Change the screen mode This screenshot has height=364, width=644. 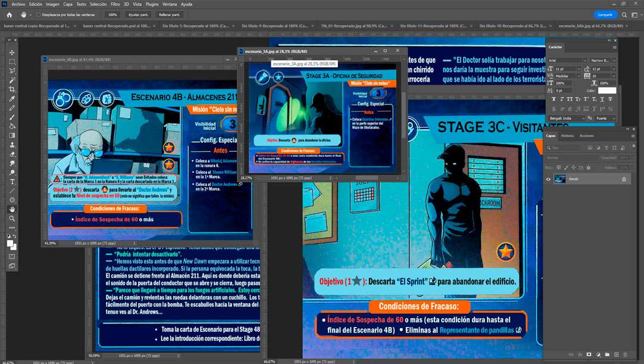12,266
